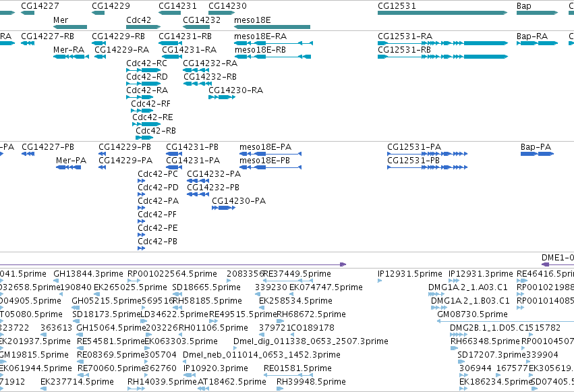The width and height of the screenshot is (574, 392).
Task: Select EST RE37449.5prime
Action: [288, 281]
